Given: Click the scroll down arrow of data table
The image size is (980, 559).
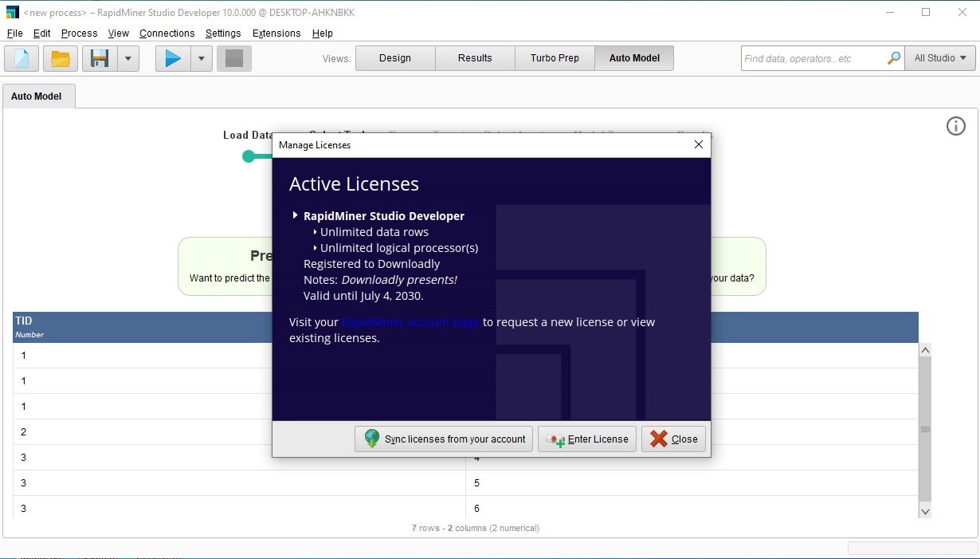Looking at the screenshot, I should click(925, 511).
